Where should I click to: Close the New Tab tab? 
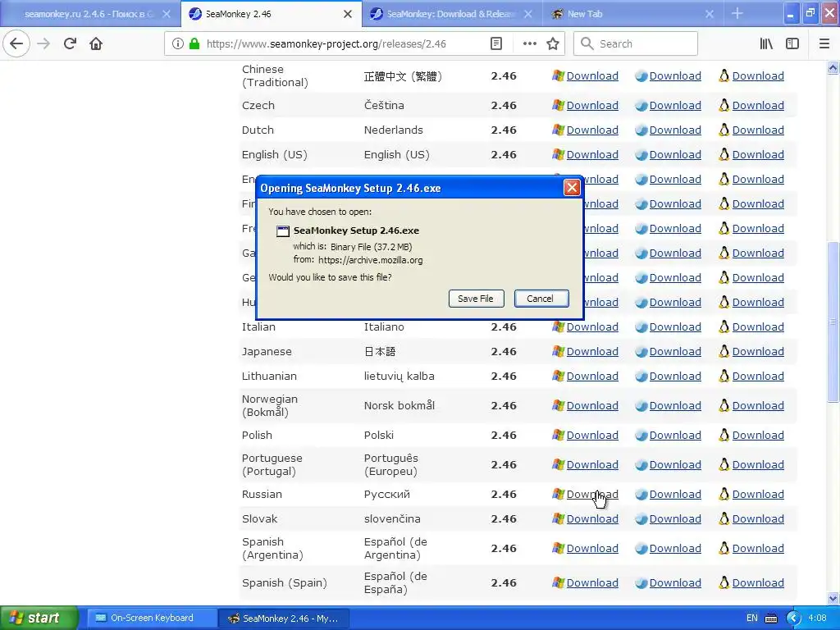(710, 14)
